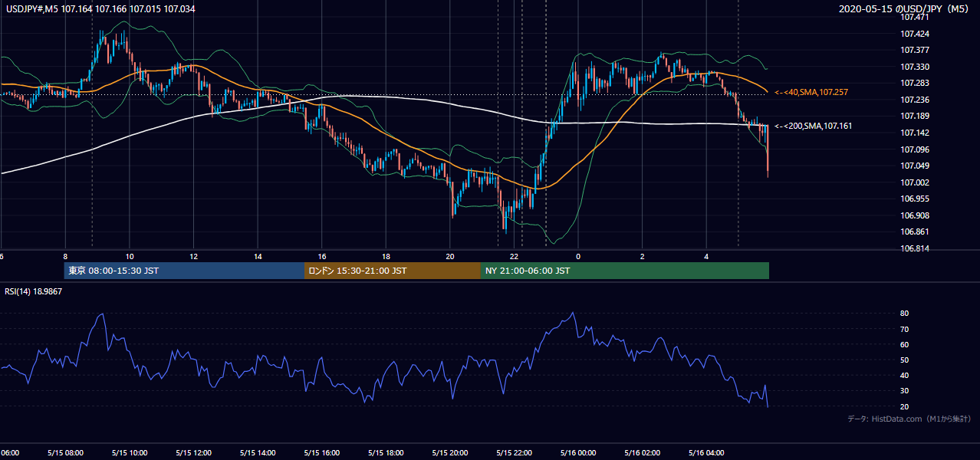Click hour tick 16 below price chart
980x460 pixels.
[322, 257]
